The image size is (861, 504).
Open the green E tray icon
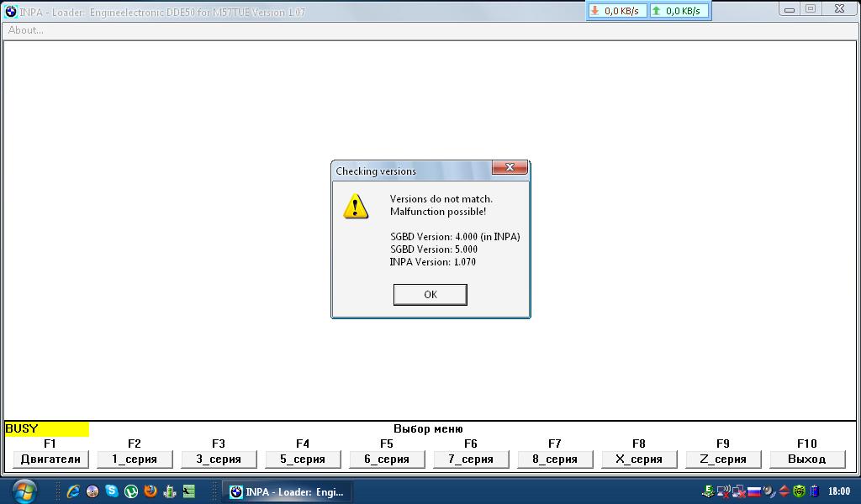[708, 491]
